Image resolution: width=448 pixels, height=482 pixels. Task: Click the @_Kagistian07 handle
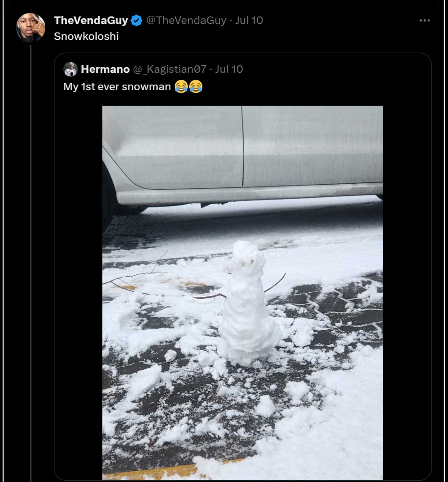click(x=170, y=69)
